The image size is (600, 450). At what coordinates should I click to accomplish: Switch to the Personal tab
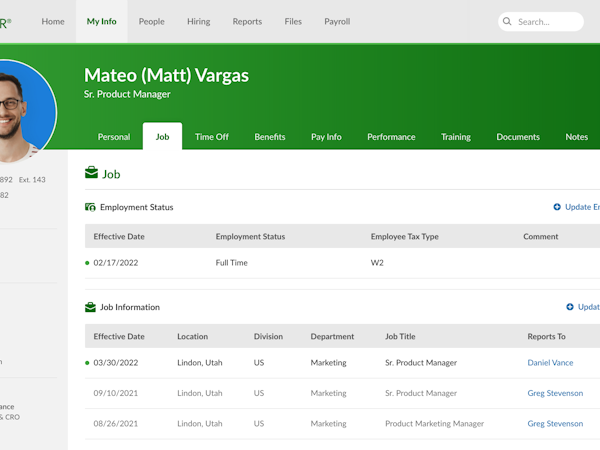tap(114, 137)
